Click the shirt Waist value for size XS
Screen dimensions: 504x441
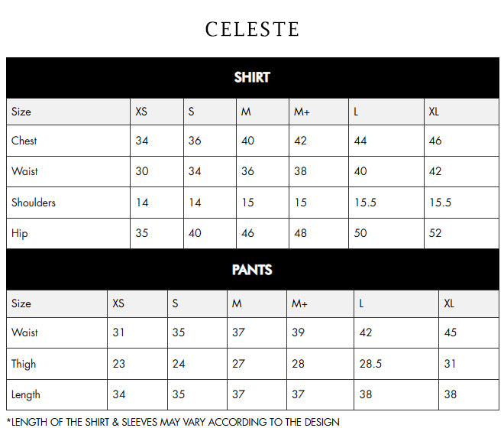tap(142, 171)
